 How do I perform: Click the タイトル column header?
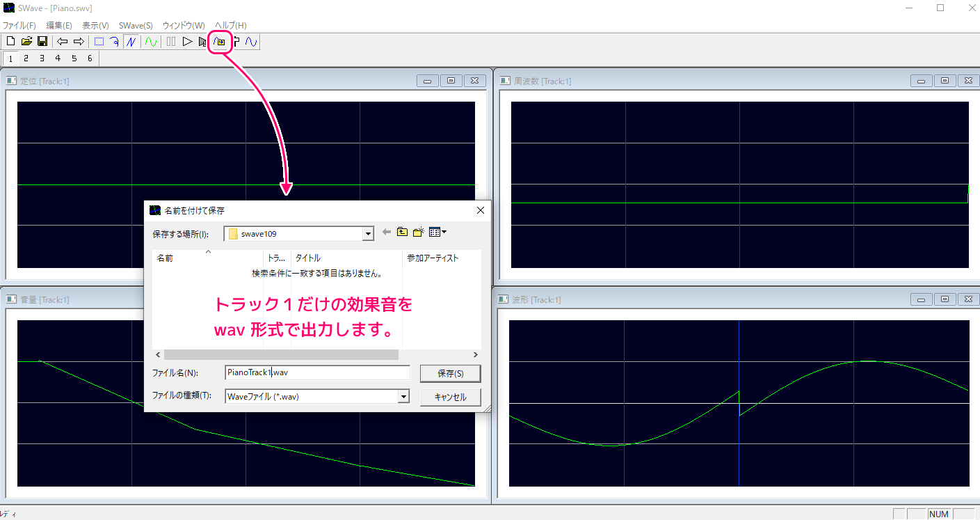[x=346, y=258]
